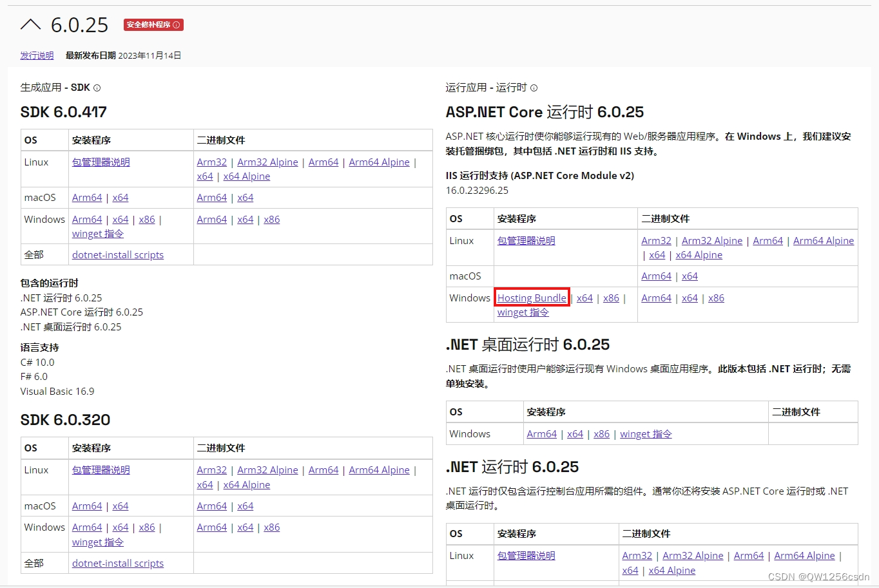
Task: Download .NET Runtime Linux Arm32 Alpine binary
Action: tap(693, 556)
